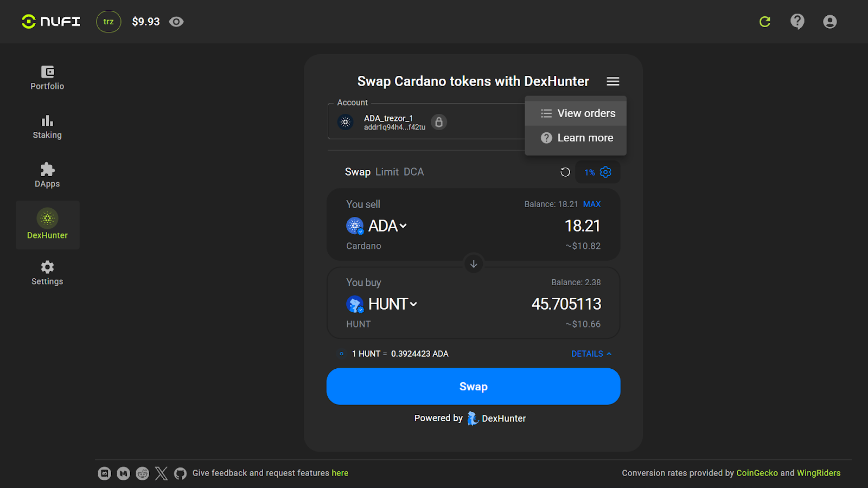Open the help question mark icon
The width and height of the screenshot is (868, 488).
[x=797, y=22]
